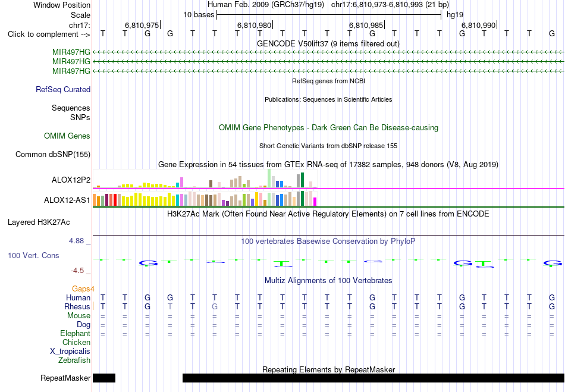Screen dimensions: 565x392
Task: Select the Human alignment row label
Action: click(x=78, y=297)
